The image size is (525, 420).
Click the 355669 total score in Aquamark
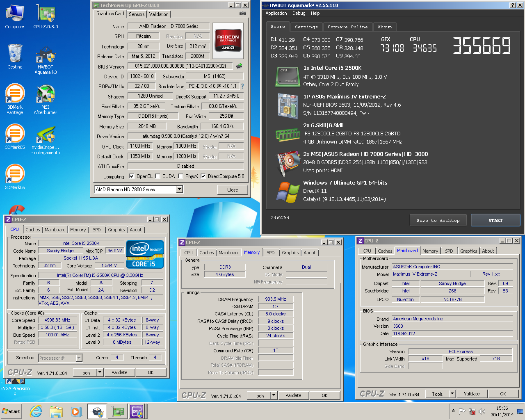pos(482,46)
